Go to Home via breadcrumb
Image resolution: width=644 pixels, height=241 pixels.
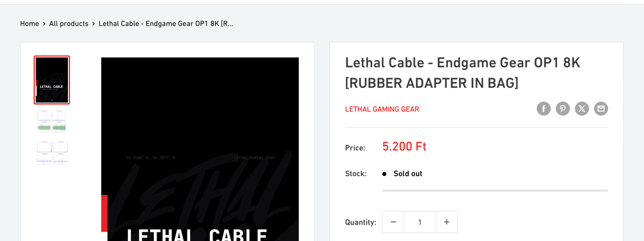click(30, 24)
